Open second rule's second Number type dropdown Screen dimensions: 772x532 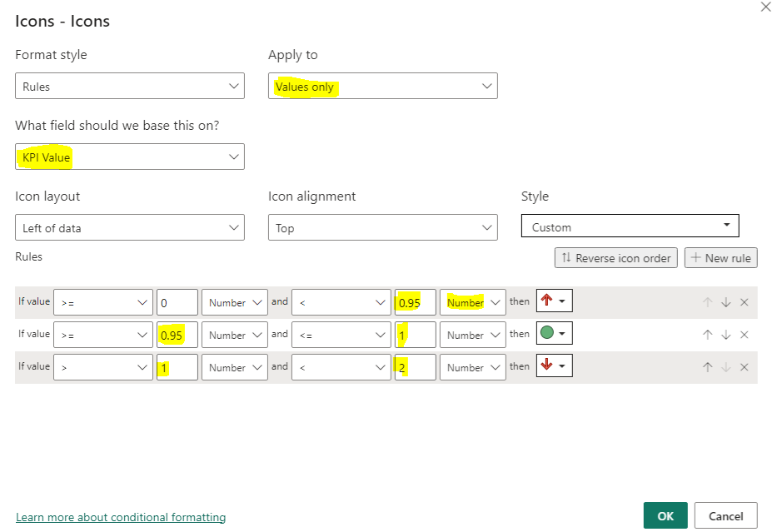473,335
